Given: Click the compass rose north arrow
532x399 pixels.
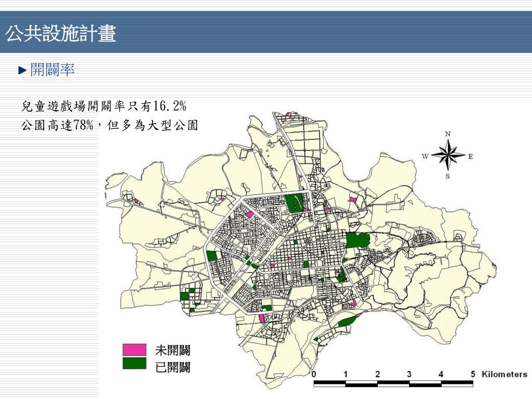Looking at the screenshot, I should pyautogui.click(x=448, y=155).
